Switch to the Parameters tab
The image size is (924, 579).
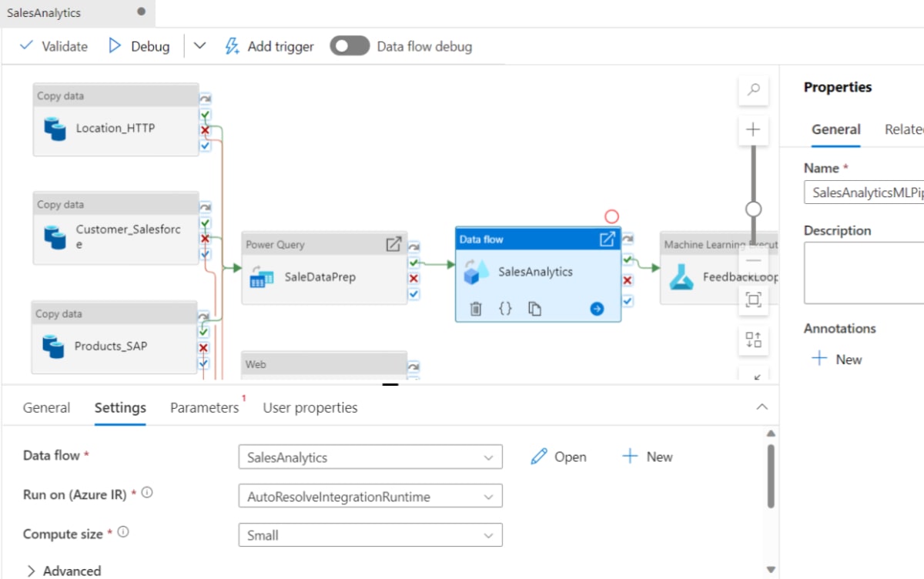click(x=204, y=408)
